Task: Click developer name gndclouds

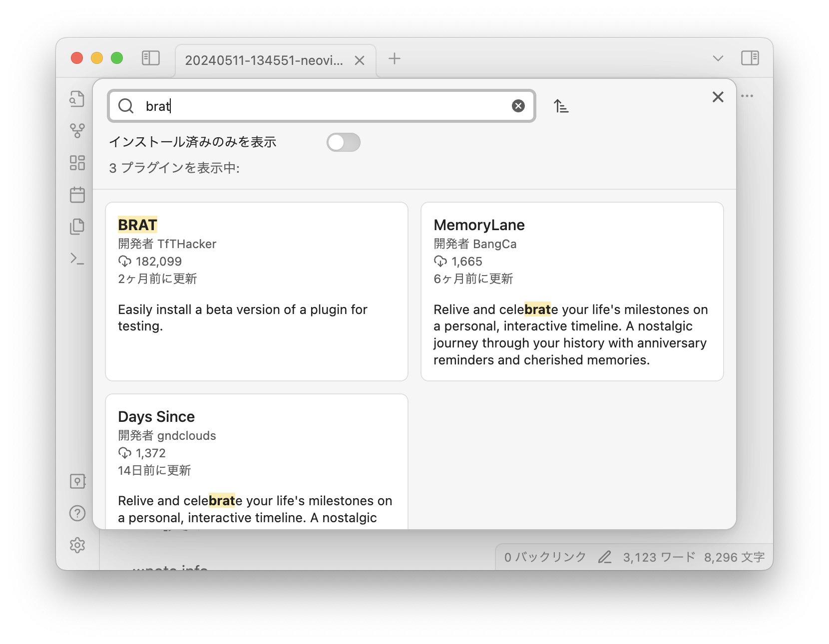Action: coord(187,435)
